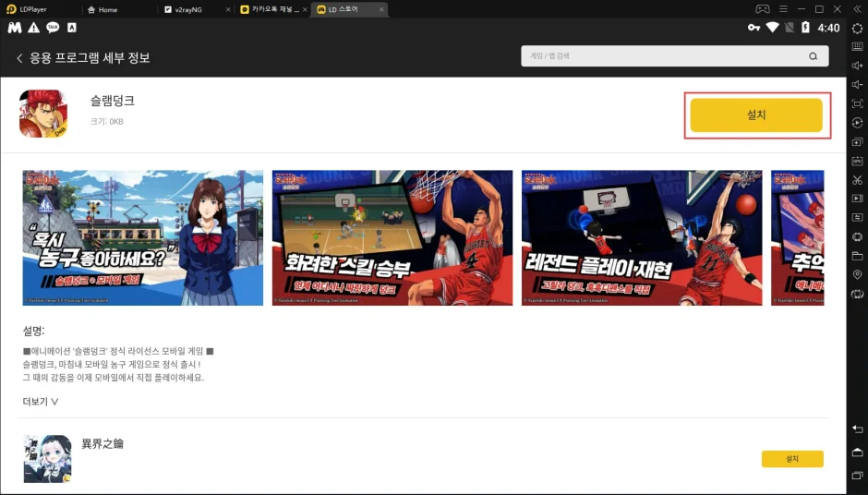The height and width of the screenshot is (495, 868).
Task: Click the 異界之鑰 app icon
Action: pyautogui.click(x=47, y=459)
